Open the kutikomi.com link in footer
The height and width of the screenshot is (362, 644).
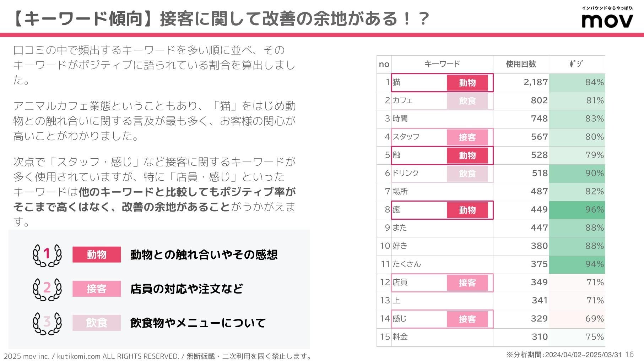(x=79, y=356)
